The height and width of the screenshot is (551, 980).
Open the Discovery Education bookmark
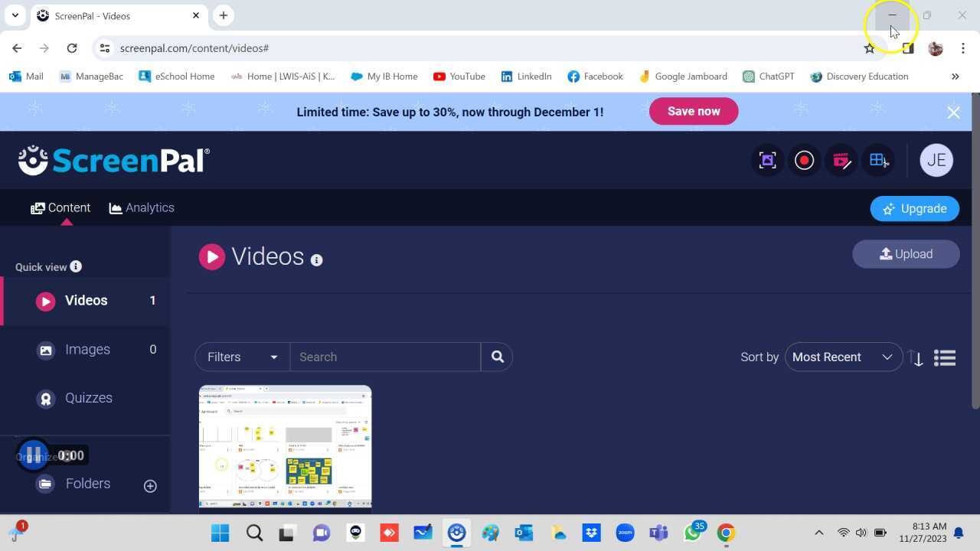click(x=859, y=77)
